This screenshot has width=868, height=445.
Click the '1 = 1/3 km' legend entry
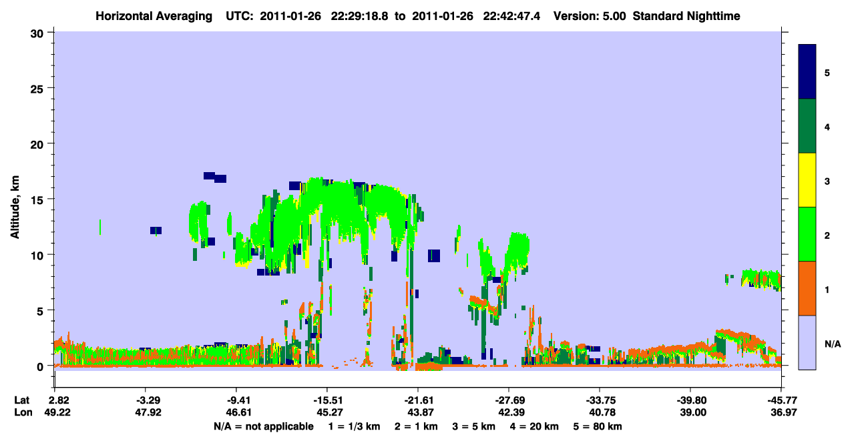(353, 426)
